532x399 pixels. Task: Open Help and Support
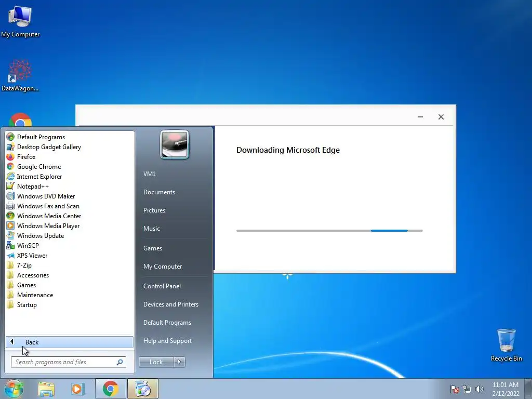coord(167,341)
